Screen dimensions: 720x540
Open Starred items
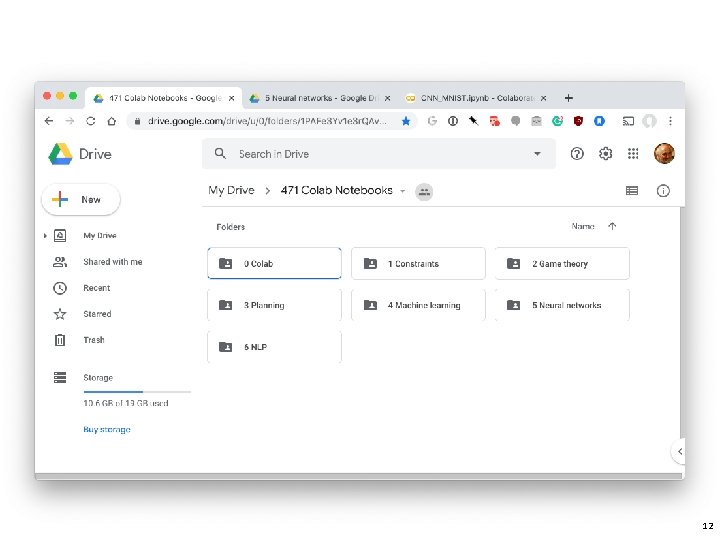97,314
